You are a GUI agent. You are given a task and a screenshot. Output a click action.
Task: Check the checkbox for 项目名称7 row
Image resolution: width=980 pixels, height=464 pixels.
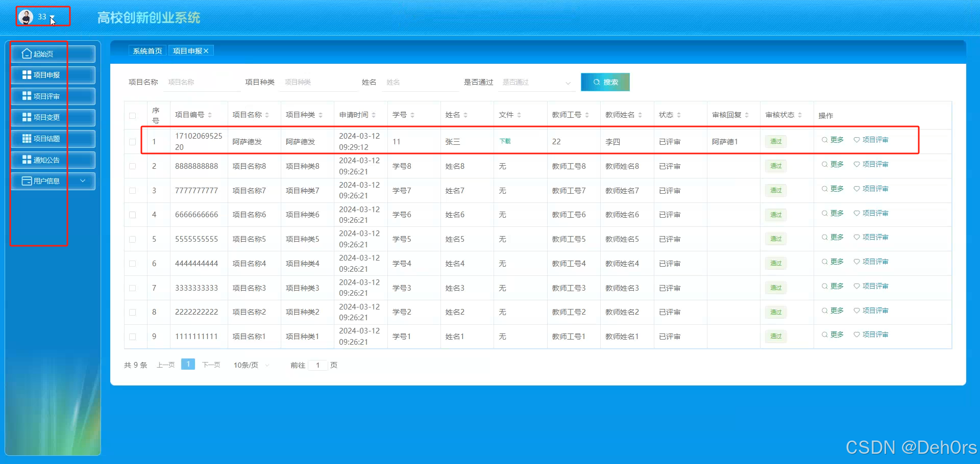(133, 191)
